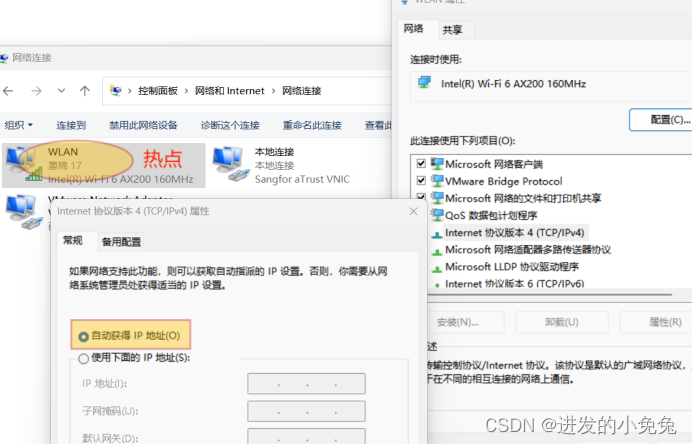Select 使用下面的 IP 地址 radio button
The image size is (692, 444).
(x=83, y=359)
